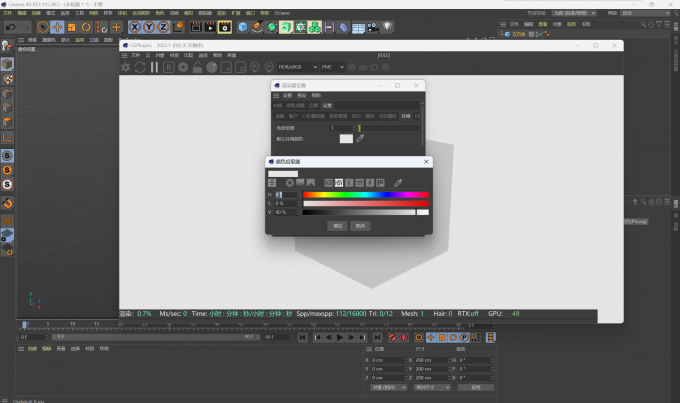Toggle the X axis lock
The width and height of the screenshot is (680, 403).
(135, 27)
